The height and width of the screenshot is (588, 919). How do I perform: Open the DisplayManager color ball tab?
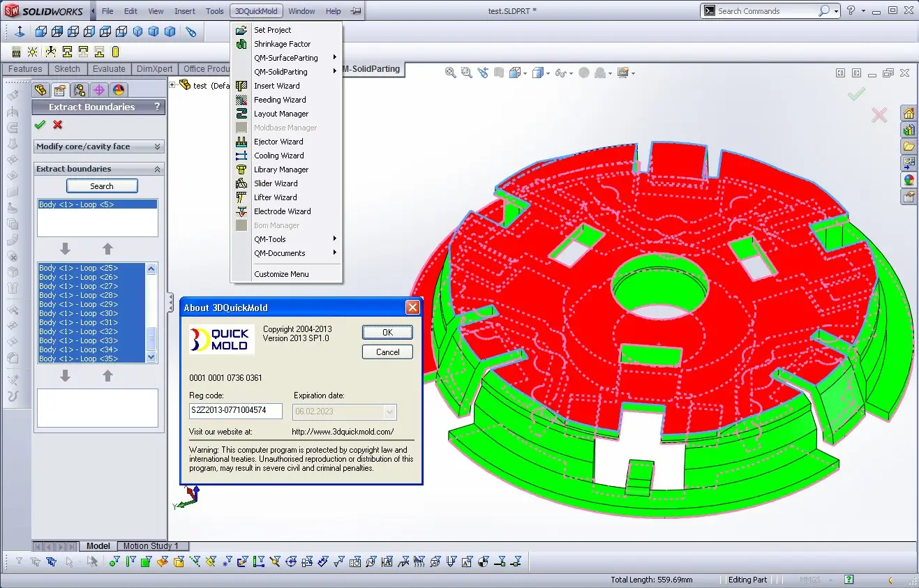(119, 90)
